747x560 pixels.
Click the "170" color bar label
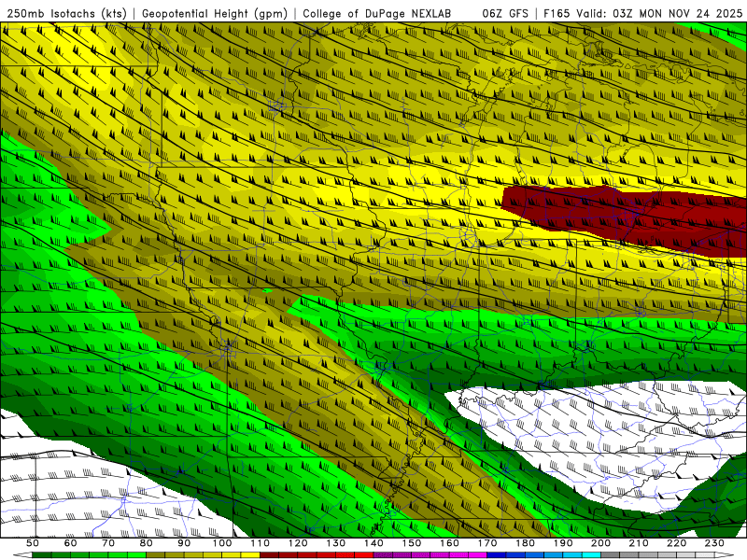click(x=487, y=543)
